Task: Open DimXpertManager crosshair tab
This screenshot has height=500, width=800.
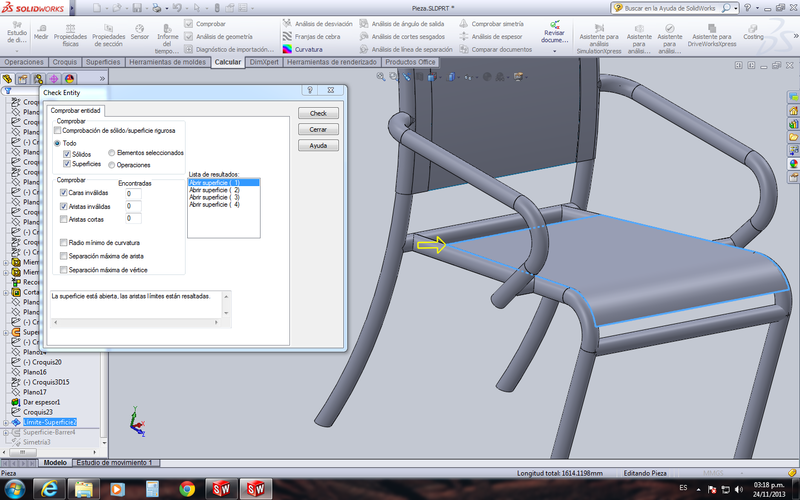Action: [54, 79]
